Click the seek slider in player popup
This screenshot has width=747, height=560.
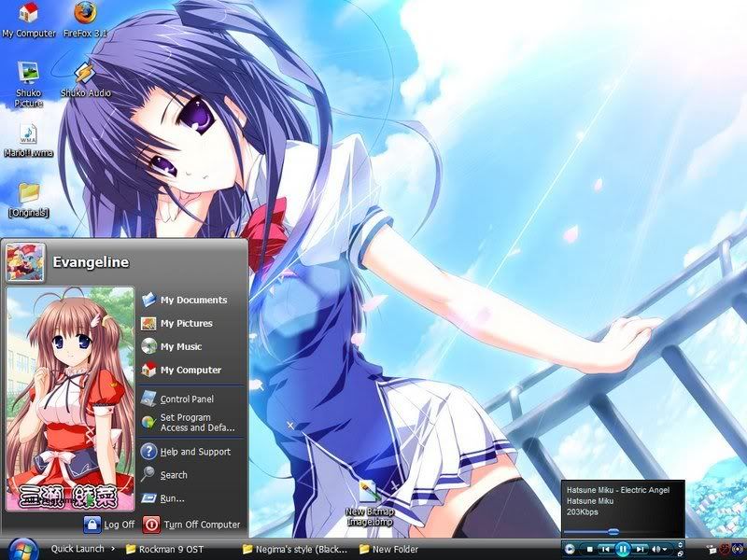pos(613,531)
